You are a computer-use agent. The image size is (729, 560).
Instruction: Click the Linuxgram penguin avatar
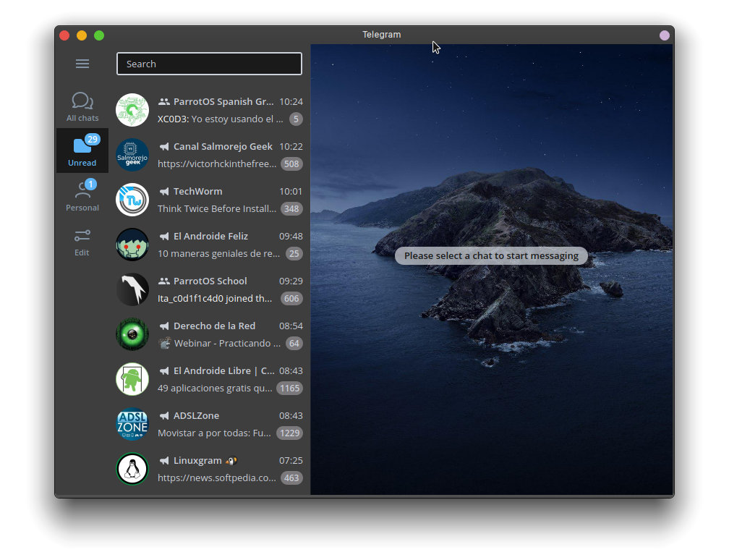click(132, 469)
